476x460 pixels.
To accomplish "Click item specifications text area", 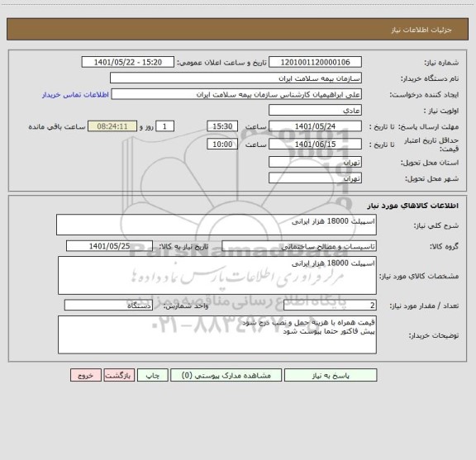I will tap(217, 276).
